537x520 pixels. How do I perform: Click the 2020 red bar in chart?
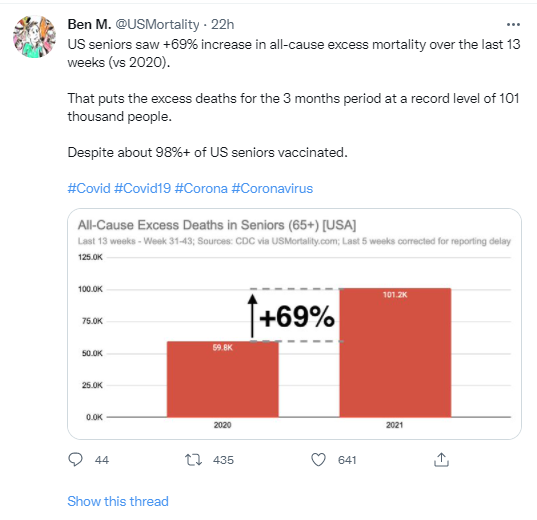pyautogui.click(x=223, y=379)
